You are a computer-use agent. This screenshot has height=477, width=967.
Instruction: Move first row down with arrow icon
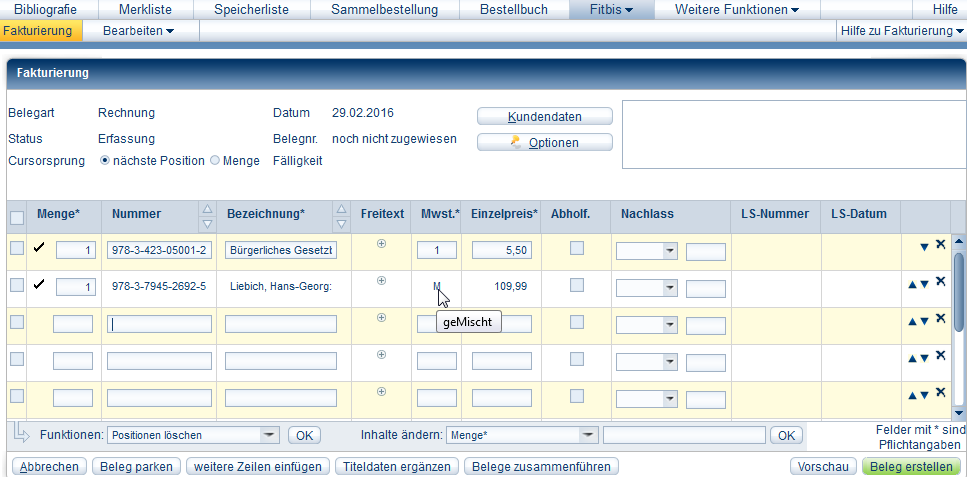(924, 247)
